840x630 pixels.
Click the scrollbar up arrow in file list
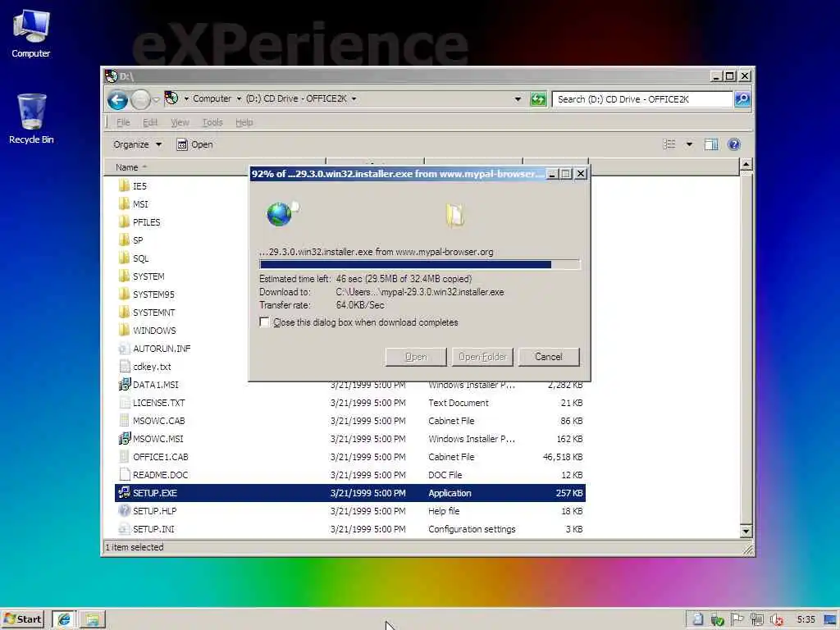point(746,164)
